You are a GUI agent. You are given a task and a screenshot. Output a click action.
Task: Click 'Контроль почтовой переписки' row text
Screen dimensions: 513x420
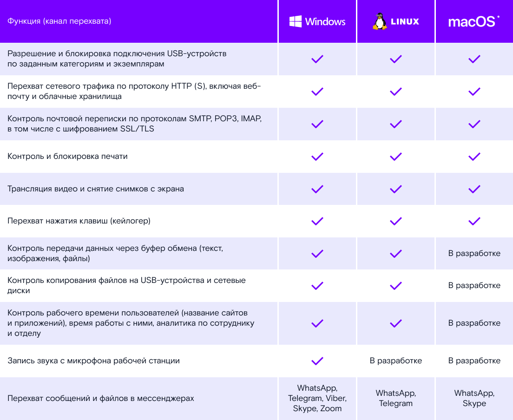click(x=134, y=124)
